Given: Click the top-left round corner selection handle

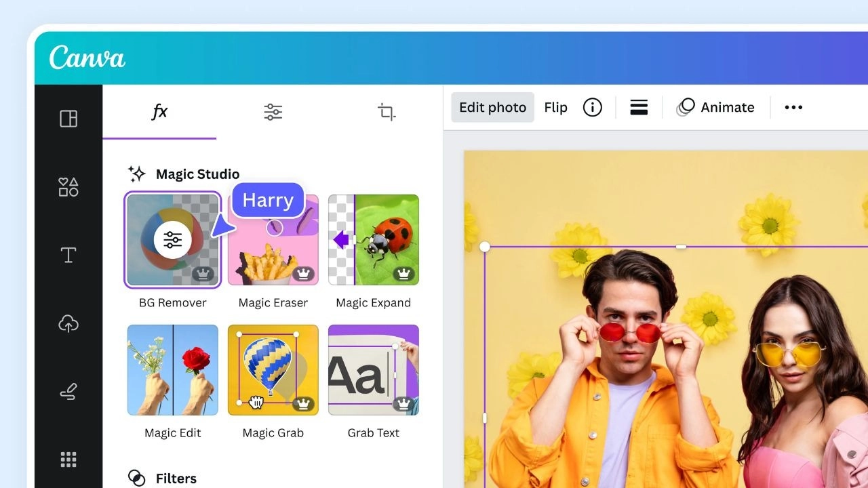Looking at the screenshot, I should (485, 247).
